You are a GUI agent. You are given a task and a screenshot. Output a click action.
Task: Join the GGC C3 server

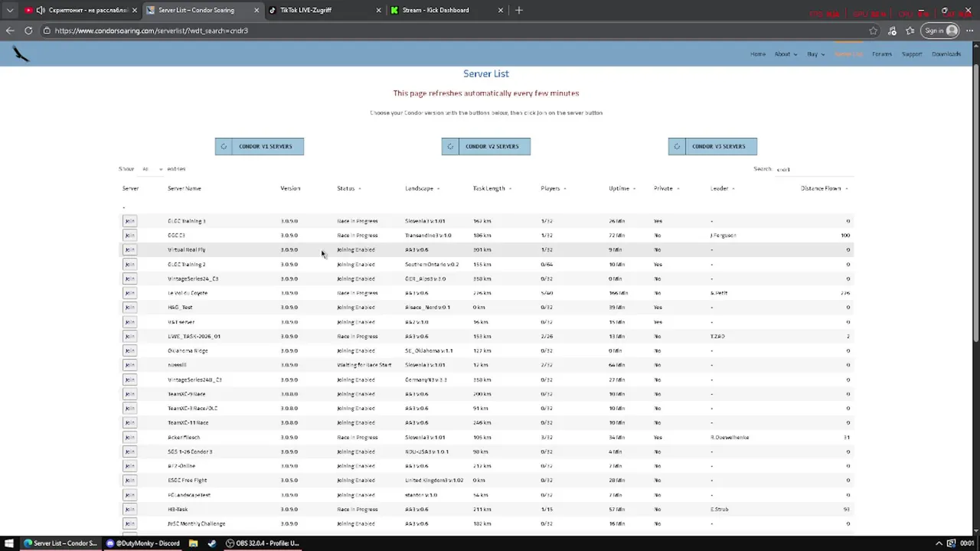click(129, 236)
